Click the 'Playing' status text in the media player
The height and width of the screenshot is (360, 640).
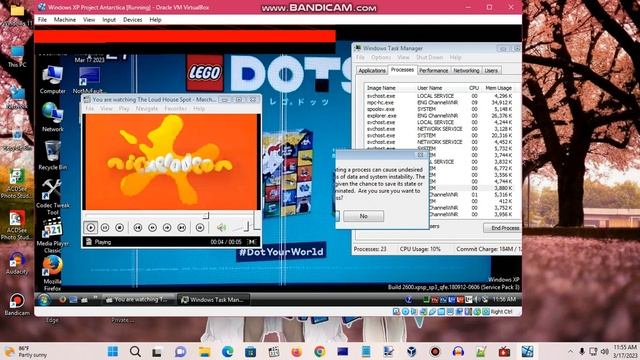102,242
